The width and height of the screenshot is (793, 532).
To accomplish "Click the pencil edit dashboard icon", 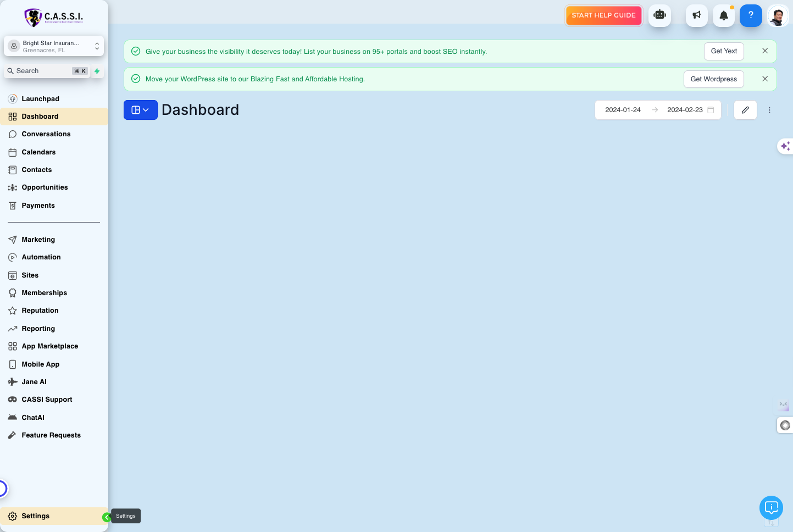I will (745, 110).
